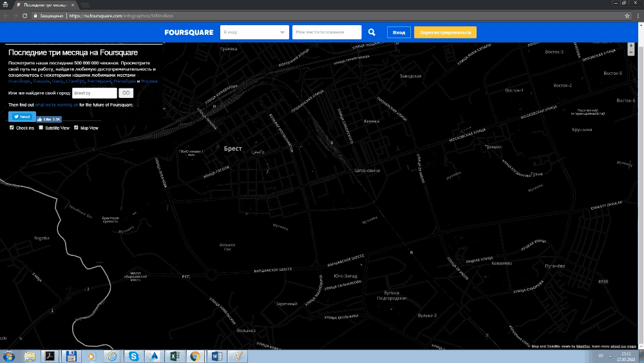Close the Foursquare browser tab
The image size is (644, 363).
(73, 5)
